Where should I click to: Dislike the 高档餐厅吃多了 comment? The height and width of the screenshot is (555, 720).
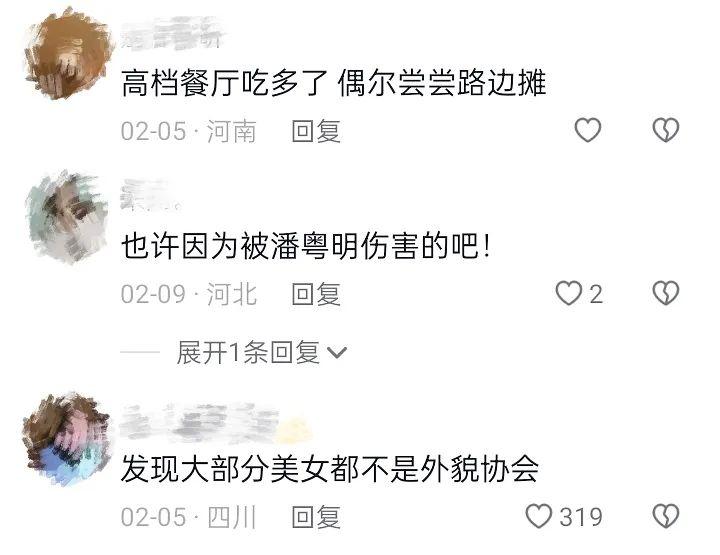pos(665,130)
